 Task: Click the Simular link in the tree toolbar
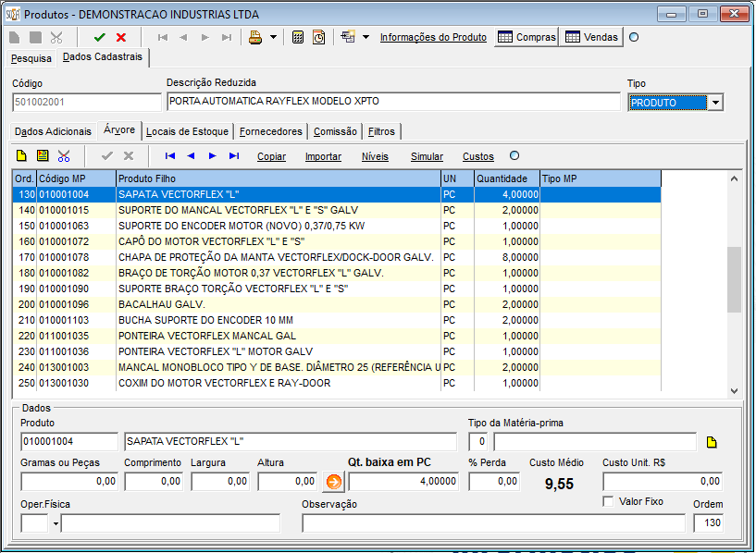427,156
